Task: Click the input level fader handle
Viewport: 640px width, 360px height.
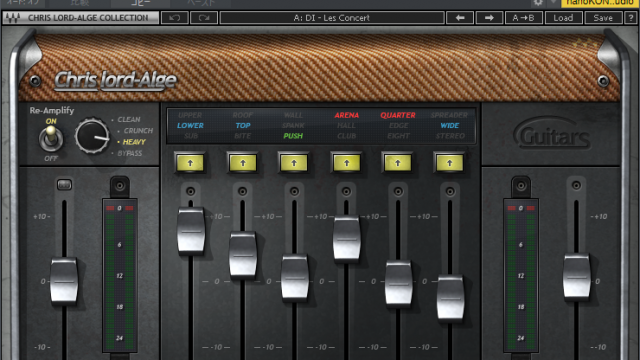Action: [x=64, y=282]
